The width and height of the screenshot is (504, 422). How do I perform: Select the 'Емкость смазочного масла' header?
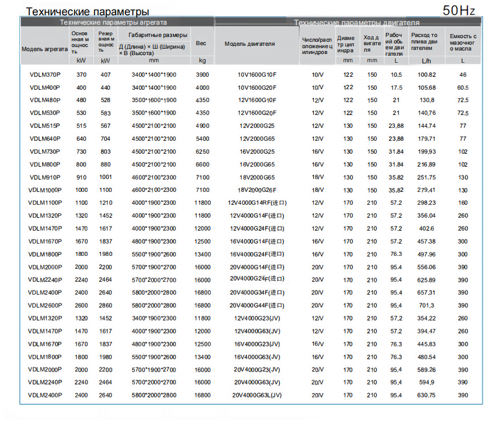pyautogui.click(x=463, y=42)
